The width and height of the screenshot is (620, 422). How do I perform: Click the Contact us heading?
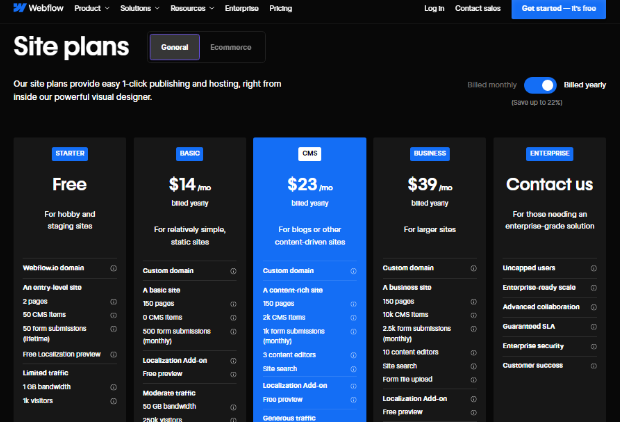coord(550,184)
